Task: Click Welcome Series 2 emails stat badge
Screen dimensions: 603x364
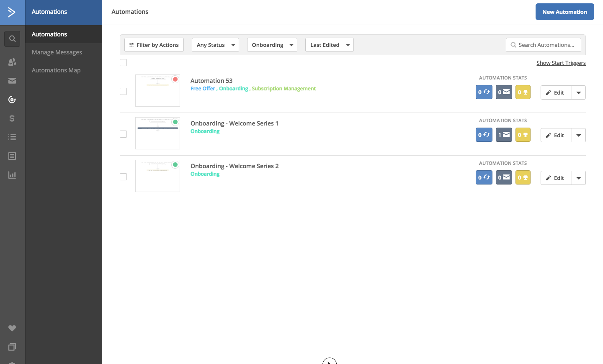Action: click(504, 178)
